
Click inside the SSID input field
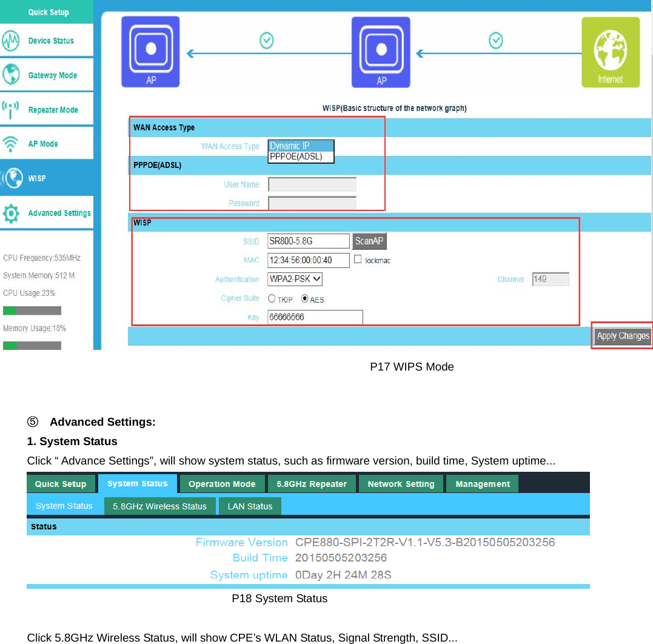(308, 241)
